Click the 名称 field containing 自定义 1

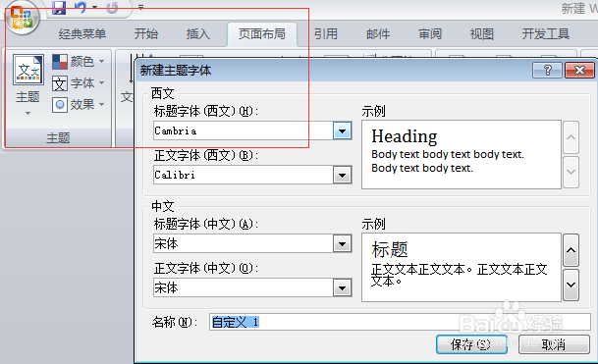click(400, 322)
